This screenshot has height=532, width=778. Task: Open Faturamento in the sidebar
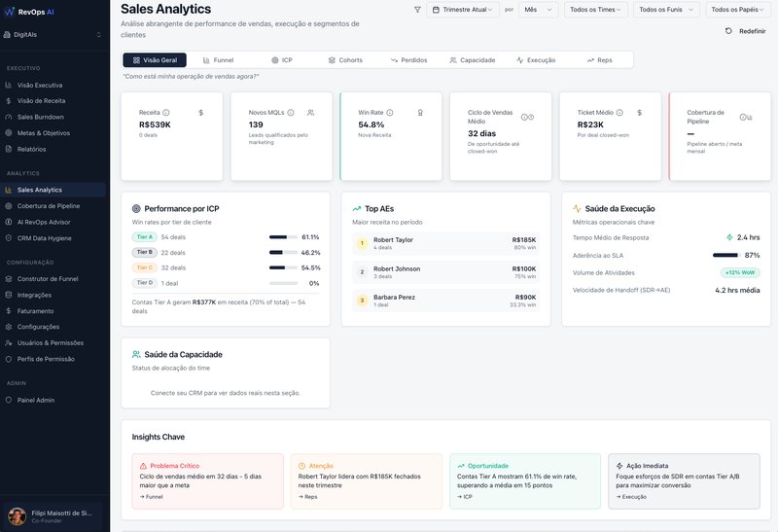pos(53,311)
